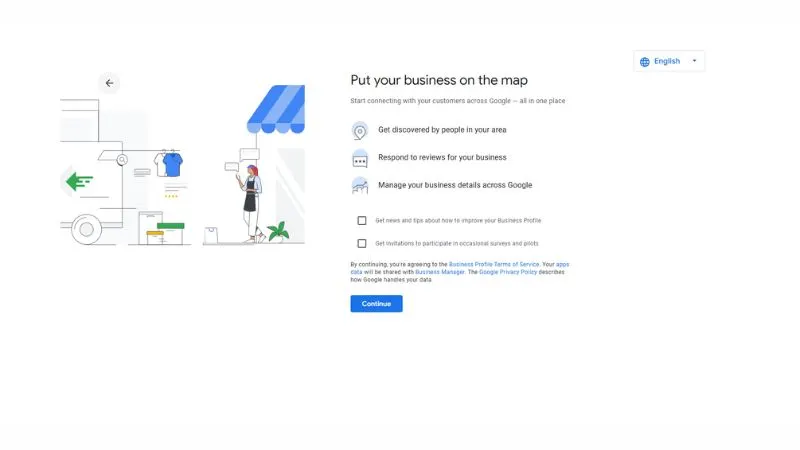This screenshot has width=800, height=450.
Task: Click 'Manage your business details across Google' text
Action: click(x=455, y=185)
